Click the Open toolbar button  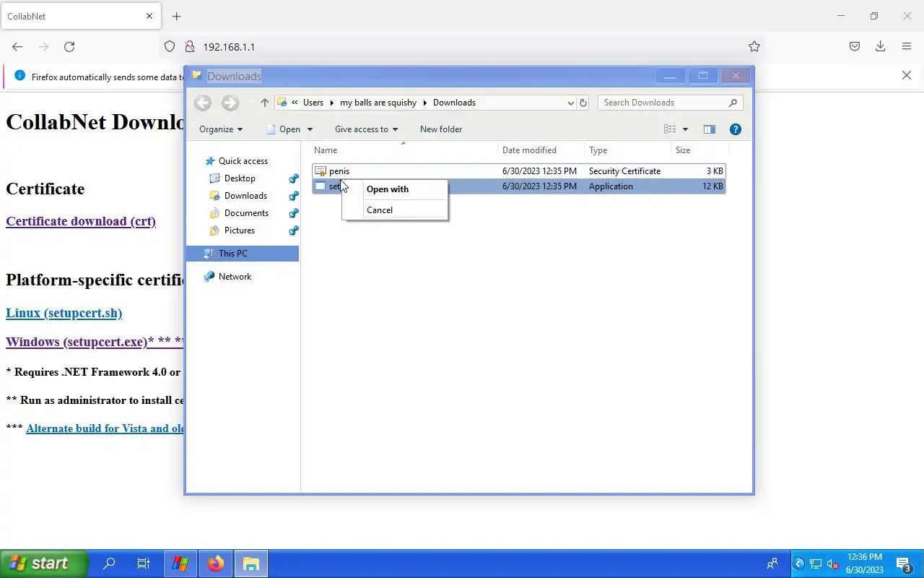[x=284, y=129]
